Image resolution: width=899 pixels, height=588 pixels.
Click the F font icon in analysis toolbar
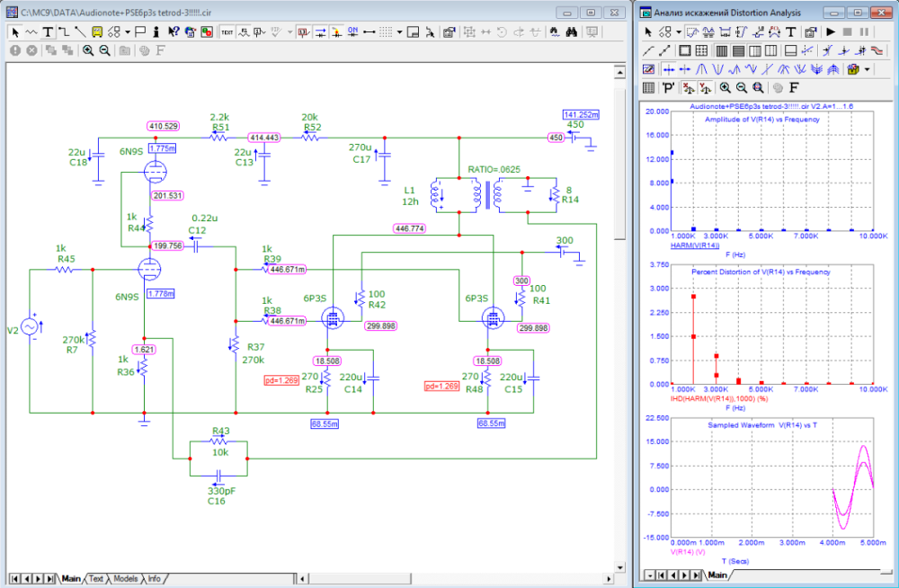(795, 87)
